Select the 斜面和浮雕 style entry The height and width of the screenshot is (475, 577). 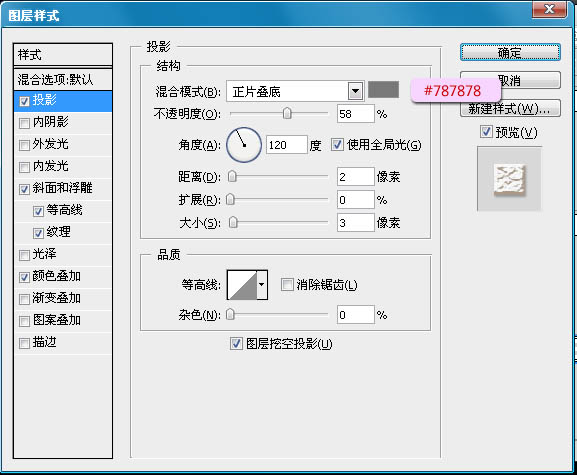tap(63, 188)
